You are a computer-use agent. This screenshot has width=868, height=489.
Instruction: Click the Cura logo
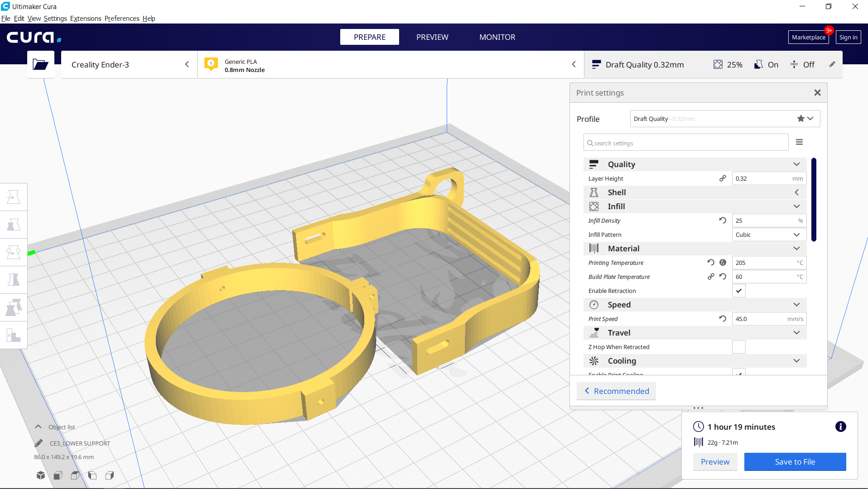(x=34, y=37)
